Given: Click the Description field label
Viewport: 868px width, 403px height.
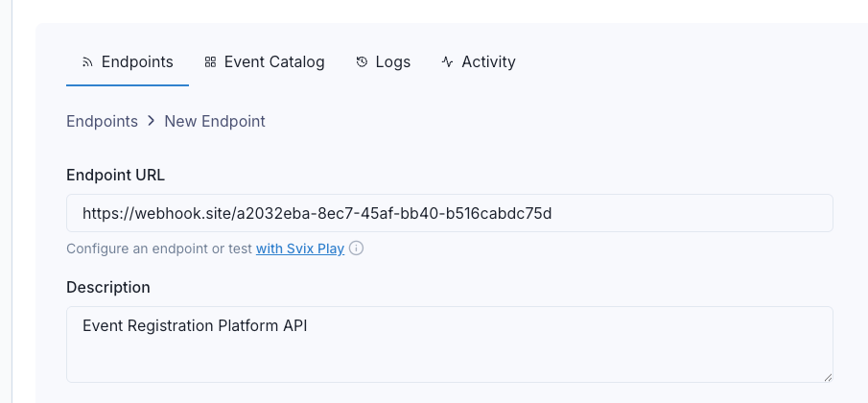Looking at the screenshot, I should (108, 287).
